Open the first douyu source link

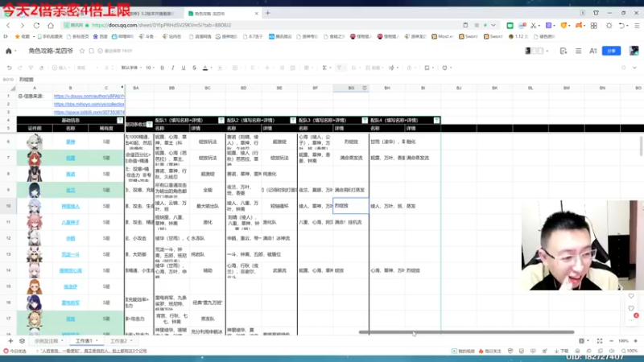click(x=89, y=96)
